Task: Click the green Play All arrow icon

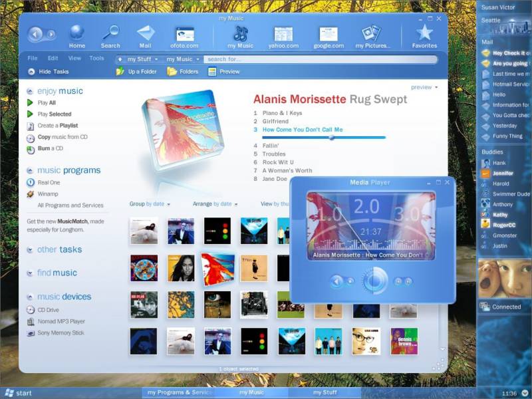Action: pyautogui.click(x=30, y=102)
